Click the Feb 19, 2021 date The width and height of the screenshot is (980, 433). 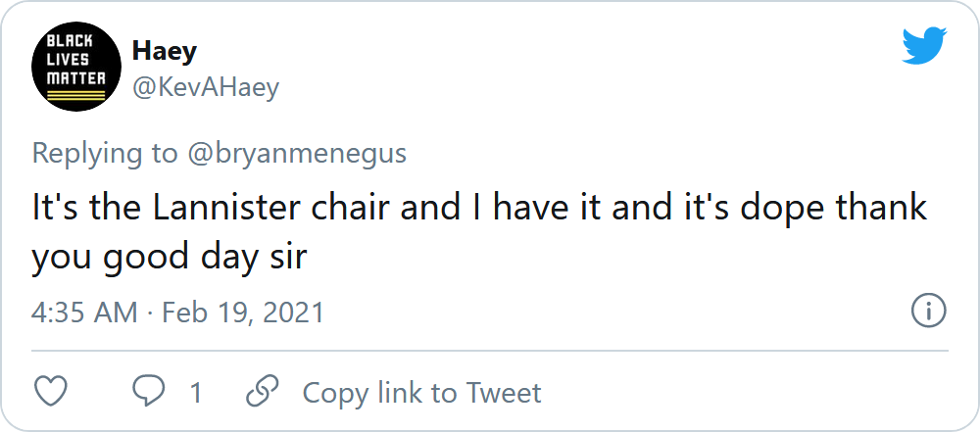pos(243,312)
